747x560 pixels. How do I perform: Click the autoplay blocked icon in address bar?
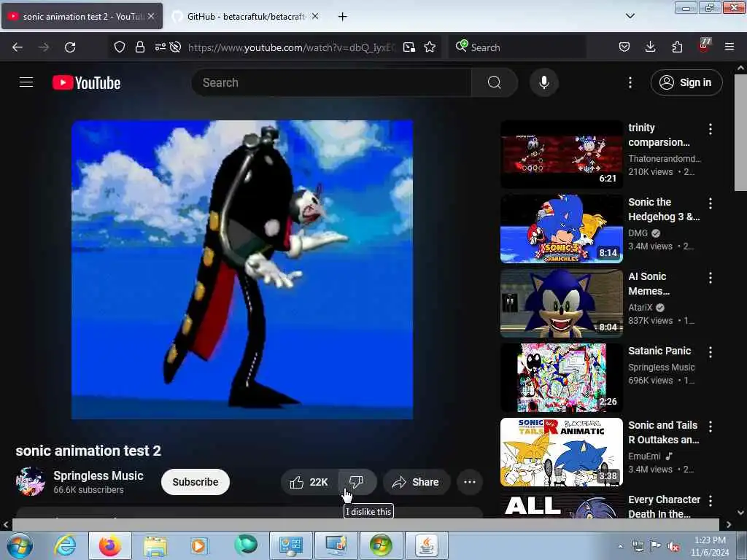click(x=175, y=47)
